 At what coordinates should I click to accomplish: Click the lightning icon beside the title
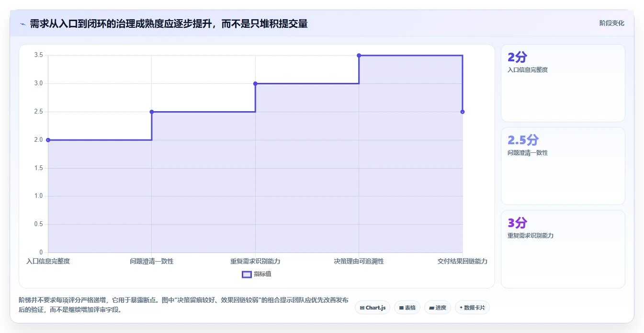23,24
